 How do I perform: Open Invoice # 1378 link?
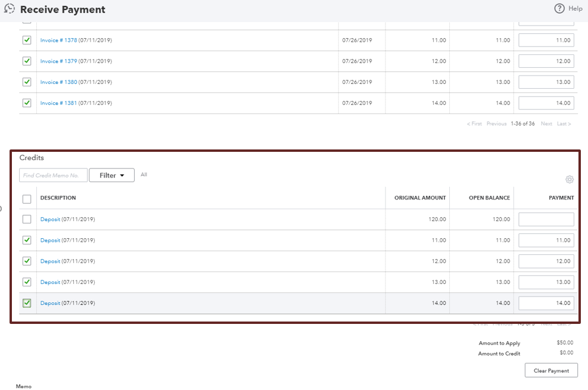click(x=58, y=40)
